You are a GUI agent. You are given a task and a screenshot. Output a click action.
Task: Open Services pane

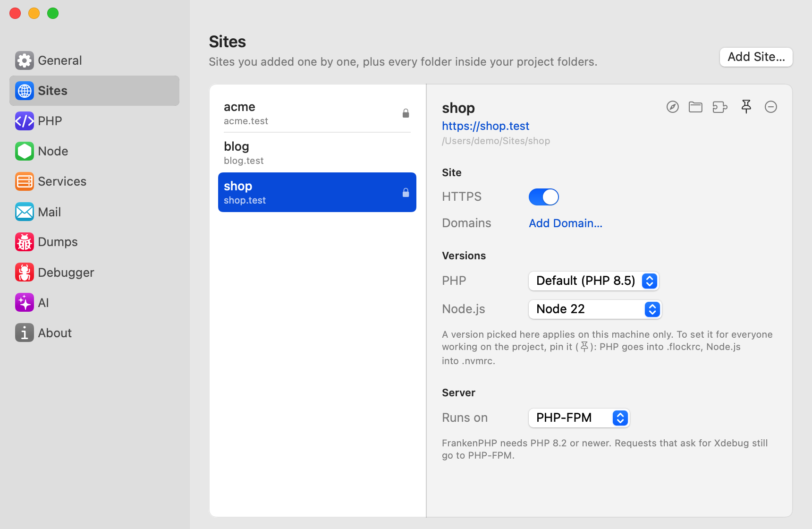94,181
